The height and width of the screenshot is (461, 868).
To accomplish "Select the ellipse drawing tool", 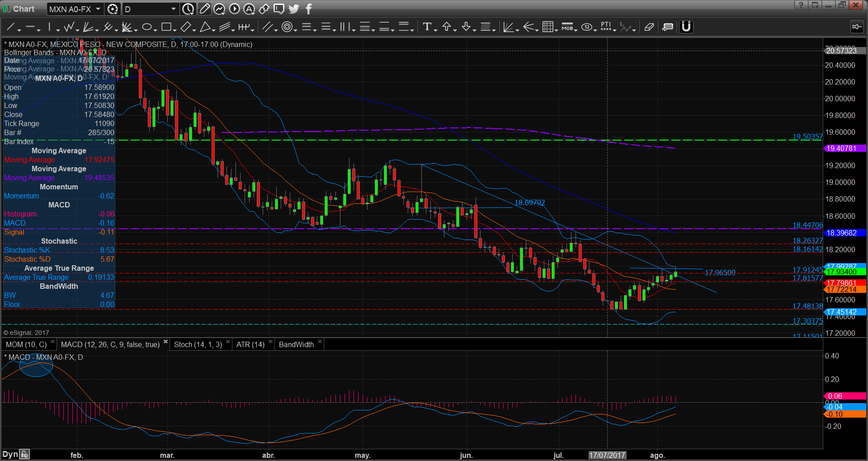I will [x=146, y=27].
